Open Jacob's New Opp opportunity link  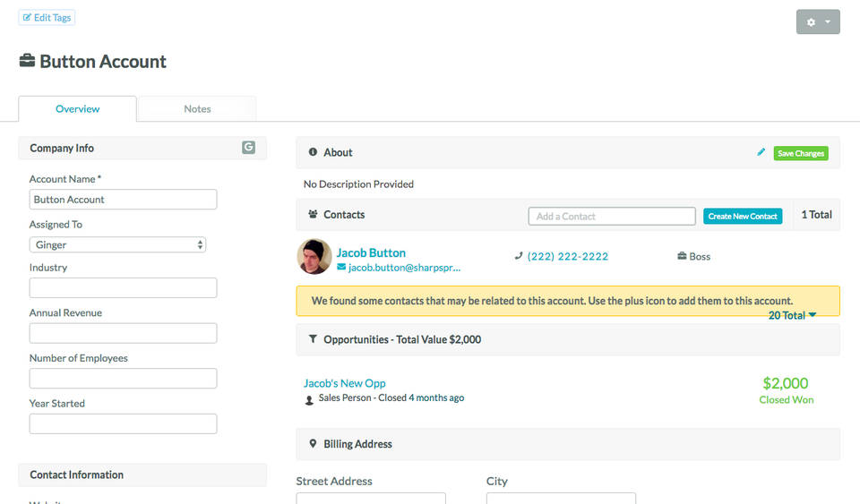pos(344,383)
